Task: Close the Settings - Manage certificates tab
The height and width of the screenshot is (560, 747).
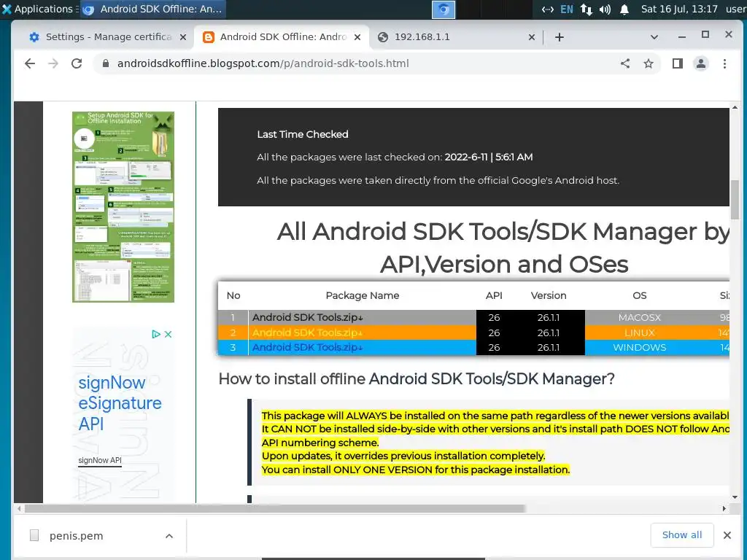Action: (183, 37)
